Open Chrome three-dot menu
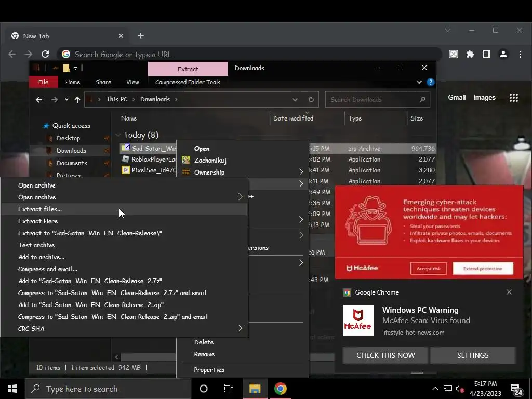 tap(520, 54)
